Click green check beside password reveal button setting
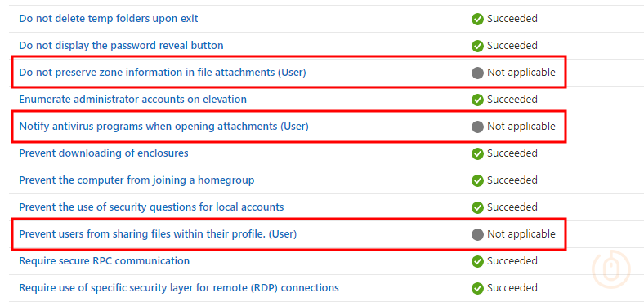644x302 pixels. pos(477,46)
